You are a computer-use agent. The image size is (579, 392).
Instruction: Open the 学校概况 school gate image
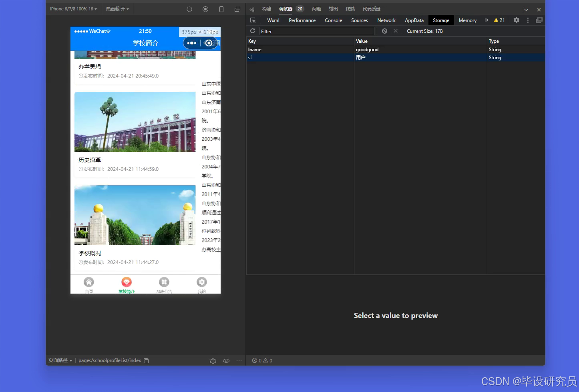click(x=135, y=215)
